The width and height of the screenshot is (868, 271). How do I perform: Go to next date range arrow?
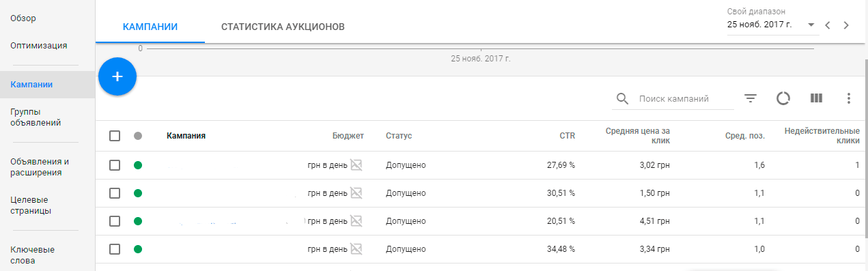click(846, 25)
